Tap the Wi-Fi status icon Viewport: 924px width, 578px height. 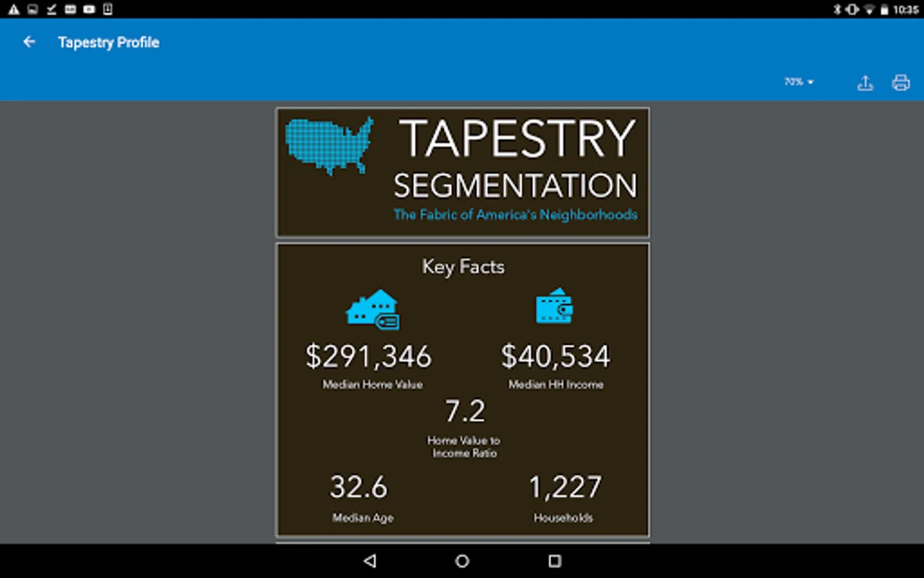click(869, 10)
